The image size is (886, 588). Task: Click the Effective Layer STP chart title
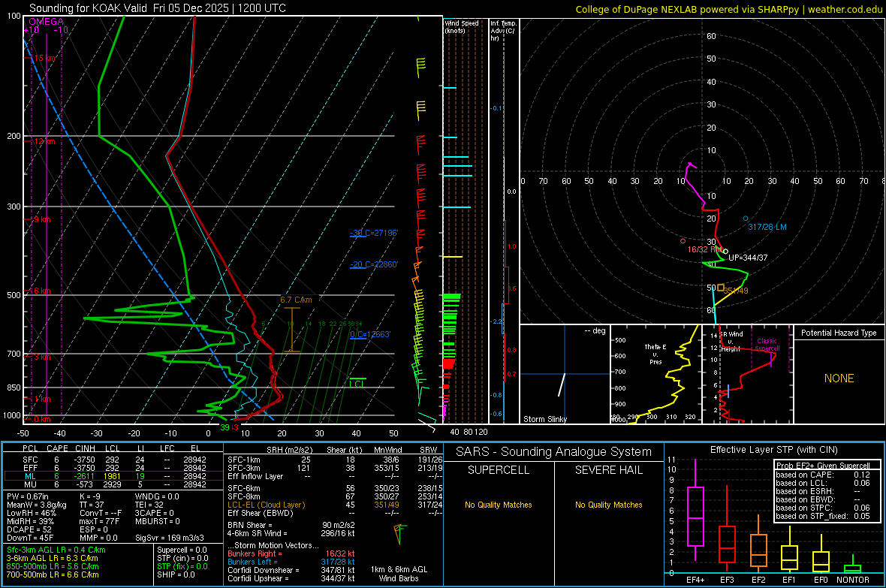(774, 450)
